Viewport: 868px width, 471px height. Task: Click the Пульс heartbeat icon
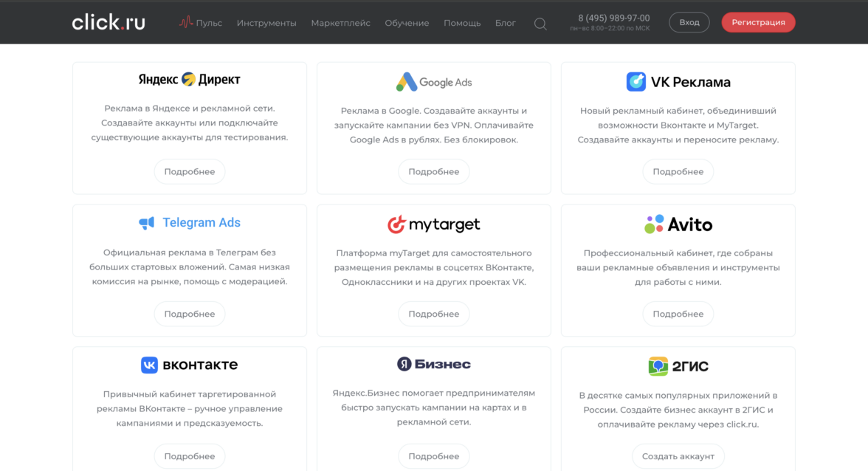(185, 22)
